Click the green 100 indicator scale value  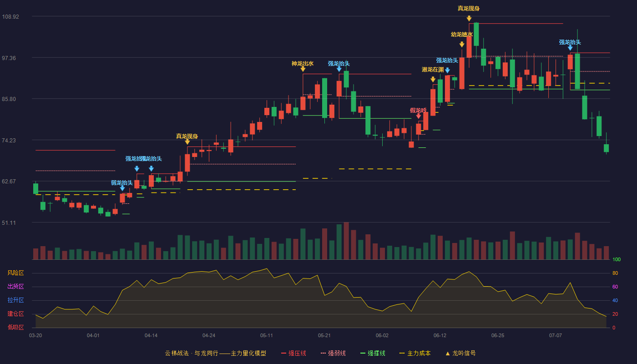617,259
